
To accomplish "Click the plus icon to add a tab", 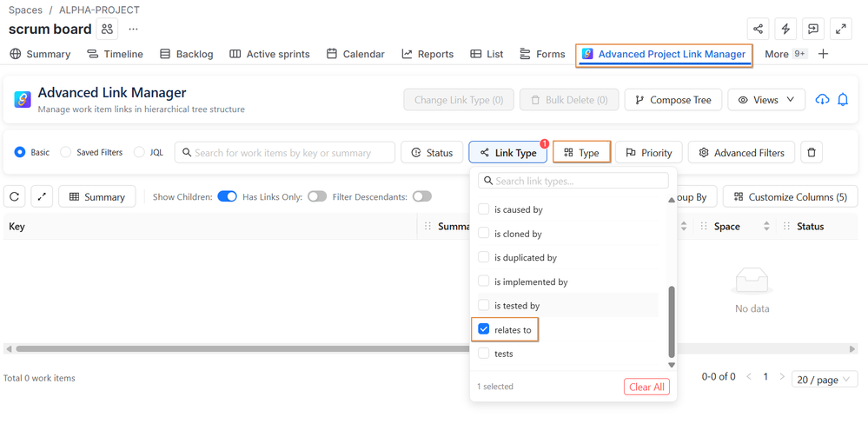I will pyautogui.click(x=823, y=54).
